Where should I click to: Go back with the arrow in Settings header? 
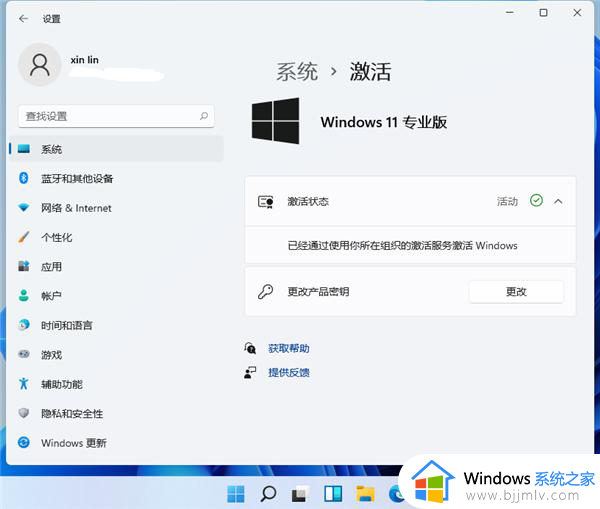(x=23, y=19)
